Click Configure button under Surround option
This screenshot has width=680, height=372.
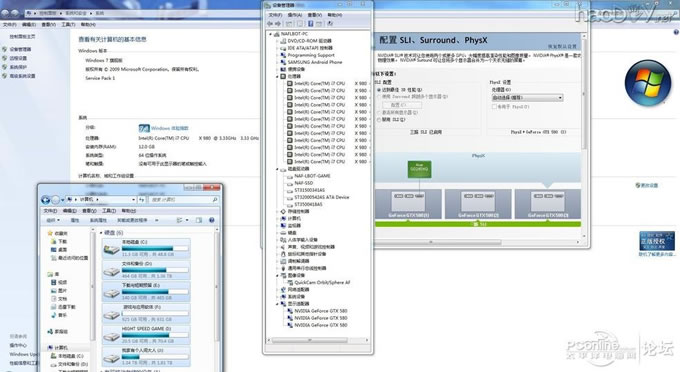[402, 105]
